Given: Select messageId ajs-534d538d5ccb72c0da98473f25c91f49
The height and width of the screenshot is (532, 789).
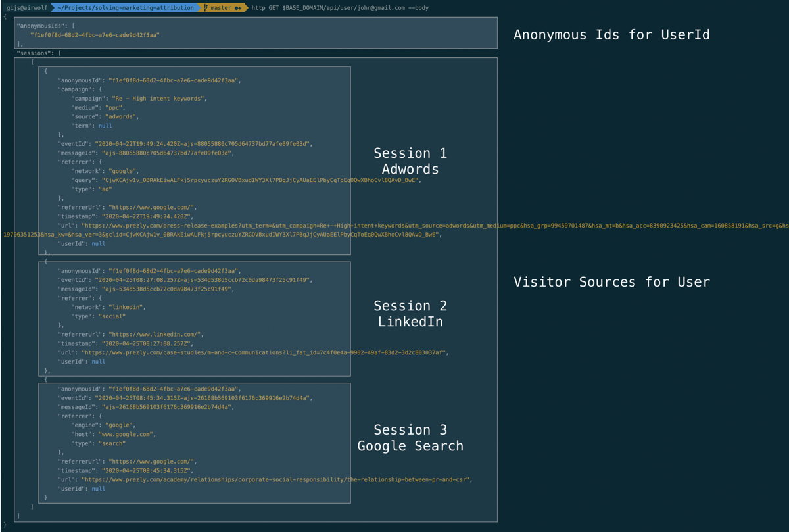Looking at the screenshot, I should tap(166, 289).
